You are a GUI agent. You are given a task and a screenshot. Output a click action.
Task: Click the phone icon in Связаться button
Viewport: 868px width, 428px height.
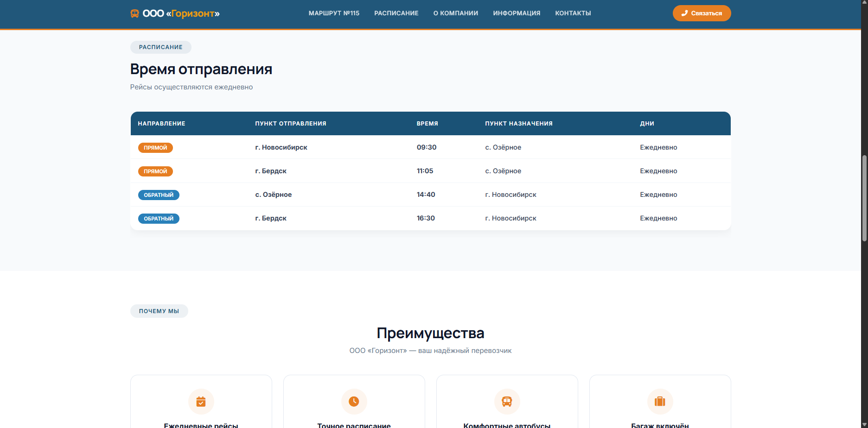(684, 13)
